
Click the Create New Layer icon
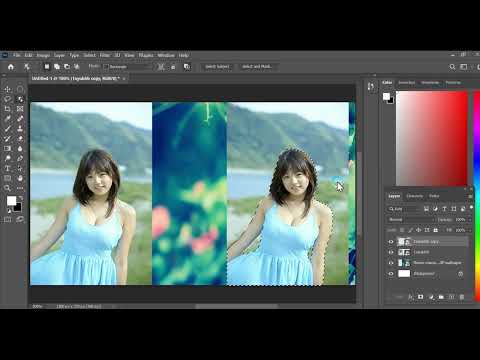[x=451, y=297]
